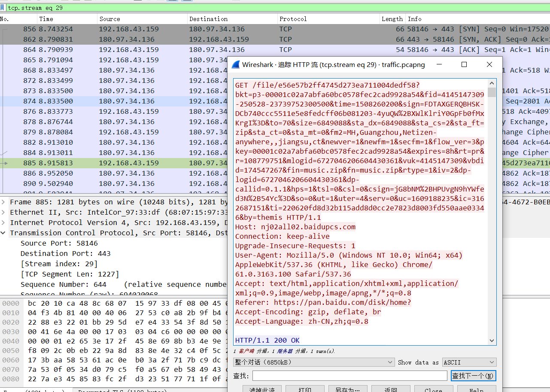This screenshot has height=392, width=550.
Task: Click the Upgrade-Insecure-Requests: 1 line
Action: coord(295,246)
